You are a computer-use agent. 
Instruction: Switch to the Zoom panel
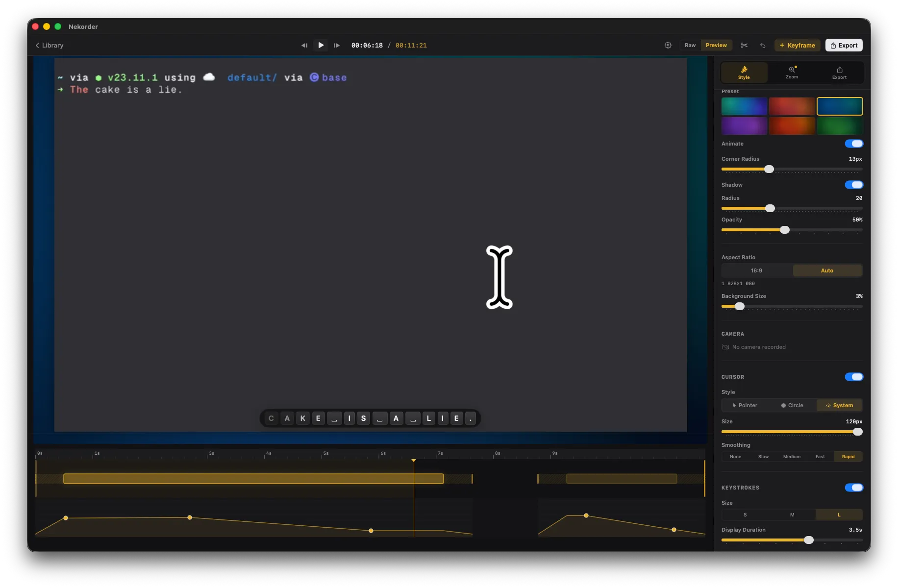[791, 72]
